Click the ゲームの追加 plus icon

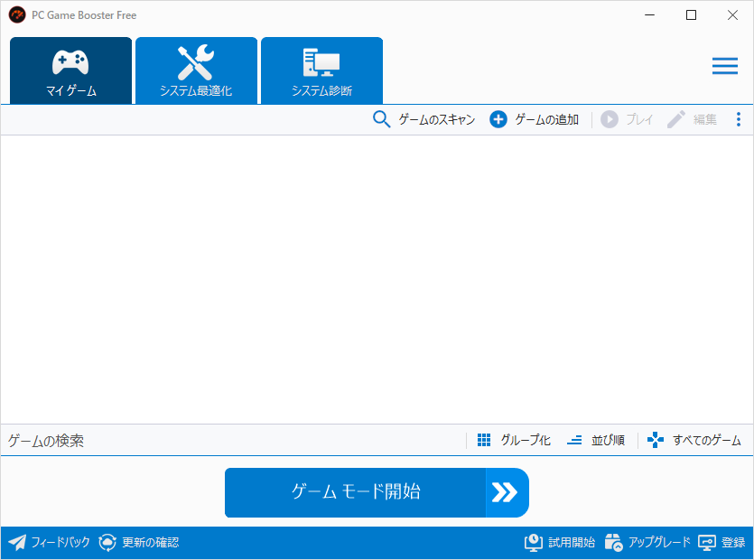498,119
